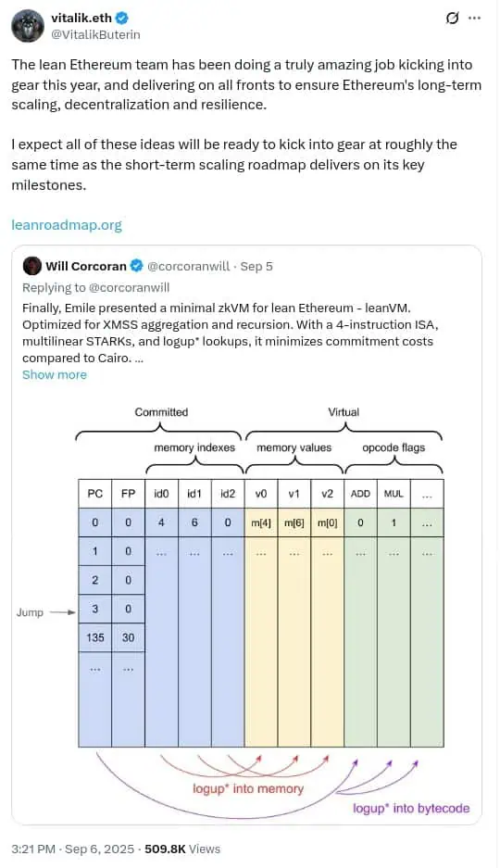Viewport: 500px width, 868px height.
Task: Click the Will Corcoran display name
Action: 86,266
